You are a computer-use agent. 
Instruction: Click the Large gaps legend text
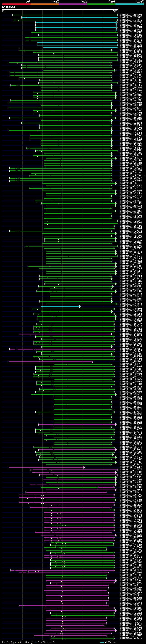point(28,642)
